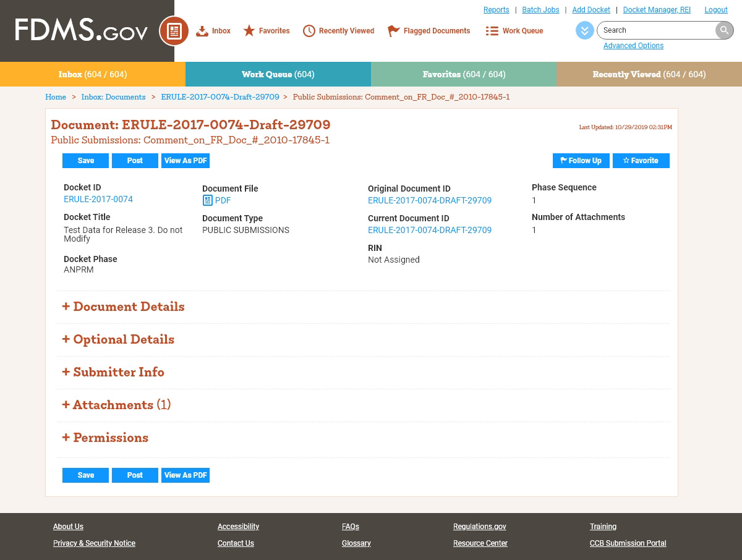Open the Inbox tray icon

202,31
